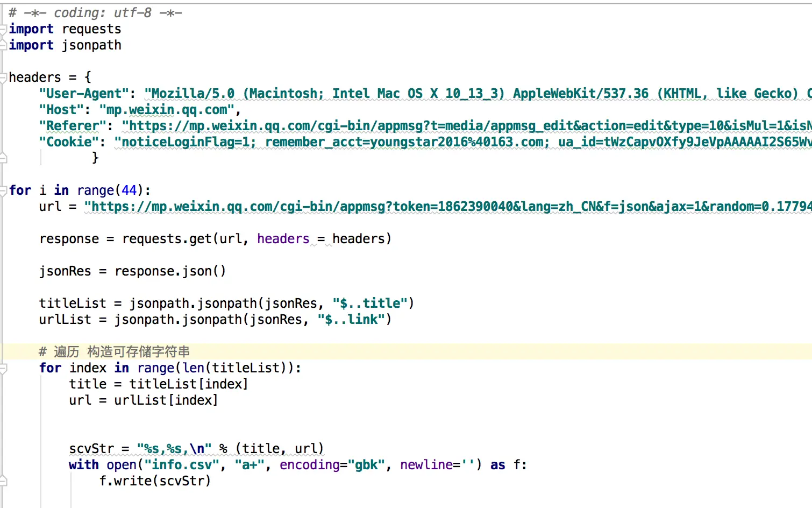Screen dimensions: 812x508
Task: Click "titleList[index]" expression
Action: (x=189, y=384)
